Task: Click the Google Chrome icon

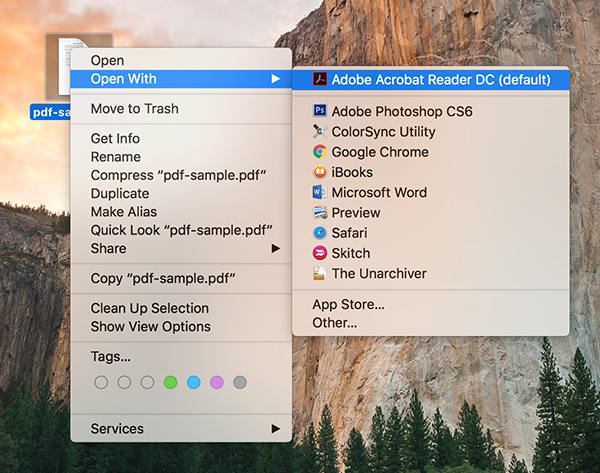Action: click(320, 152)
